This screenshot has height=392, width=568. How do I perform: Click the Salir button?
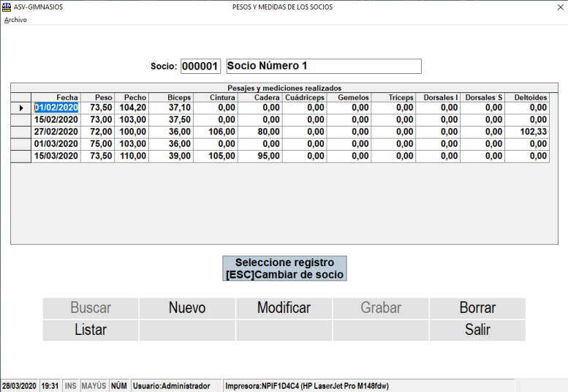point(477,330)
